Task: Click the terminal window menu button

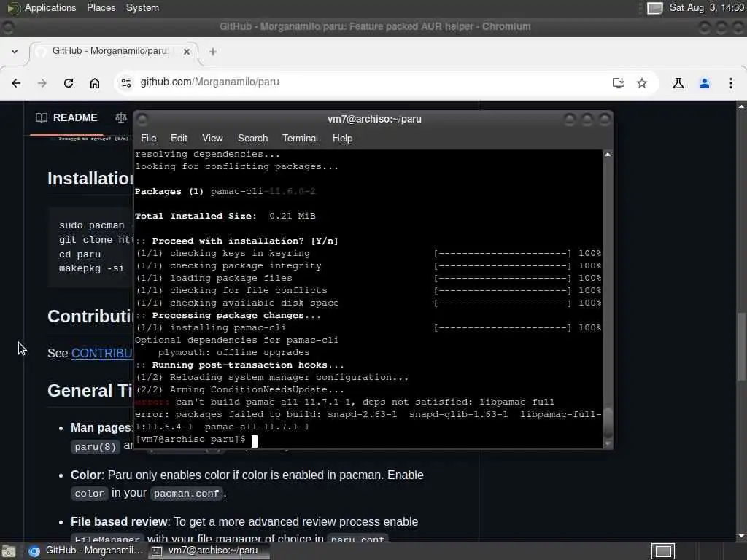Action: (142, 119)
